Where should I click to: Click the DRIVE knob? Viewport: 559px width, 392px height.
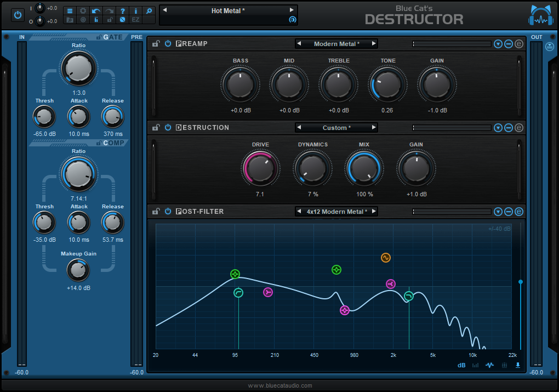(x=260, y=169)
